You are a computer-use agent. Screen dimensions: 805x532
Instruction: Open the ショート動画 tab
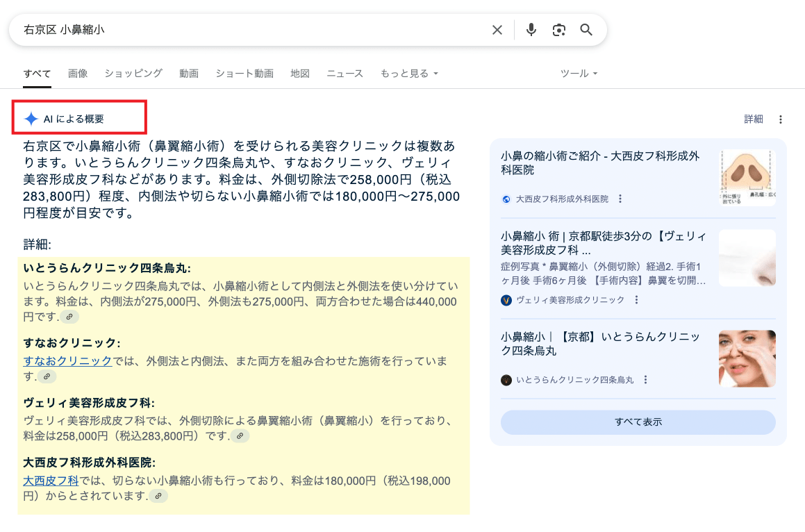coord(244,74)
